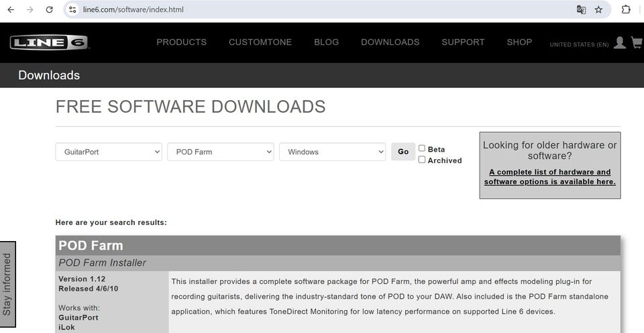
Task: Open the GuitarPort hardware dropdown
Action: coord(109,152)
